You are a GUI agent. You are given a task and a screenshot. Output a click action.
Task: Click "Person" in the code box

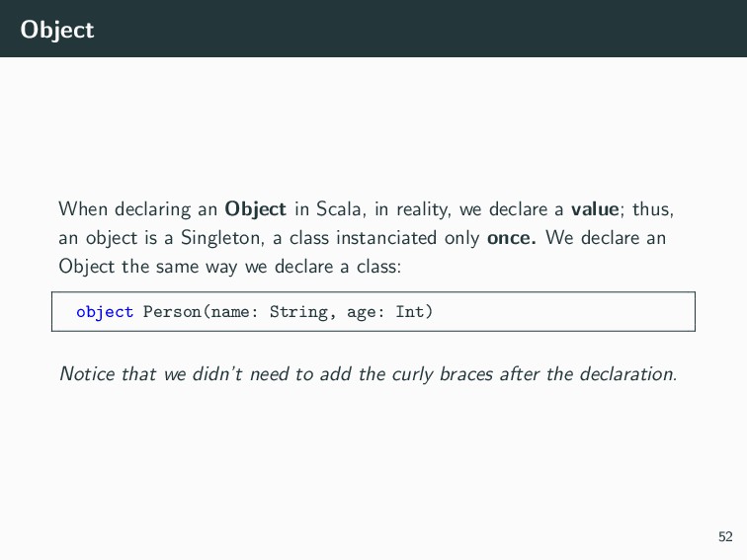click(172, 312)
